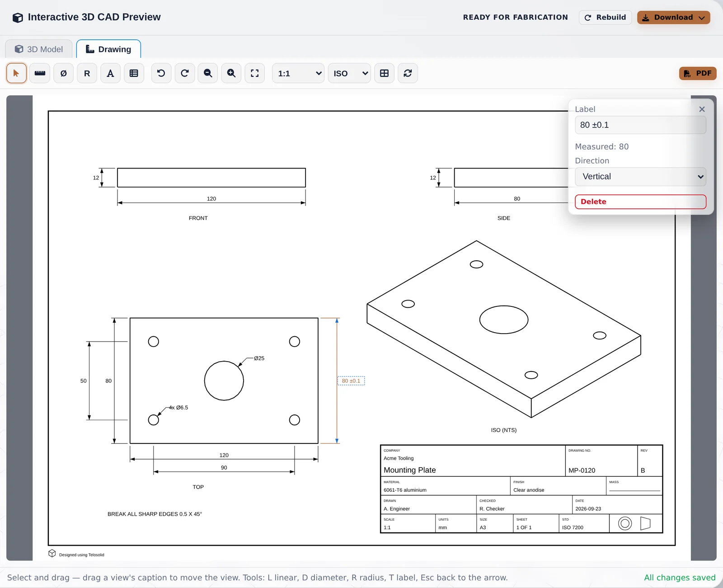Click the app cube logo icon
Screen dimensions: 723x588
pos(18,17)
